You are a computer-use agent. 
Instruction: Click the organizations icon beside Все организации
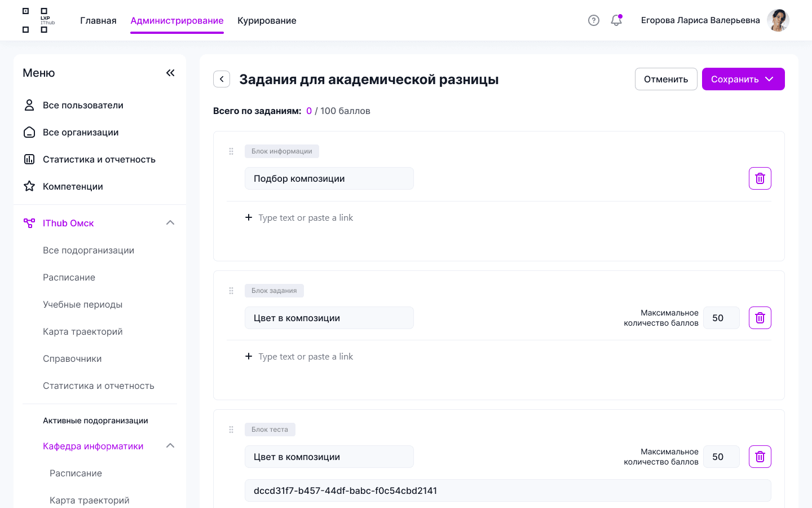[29, 132]
